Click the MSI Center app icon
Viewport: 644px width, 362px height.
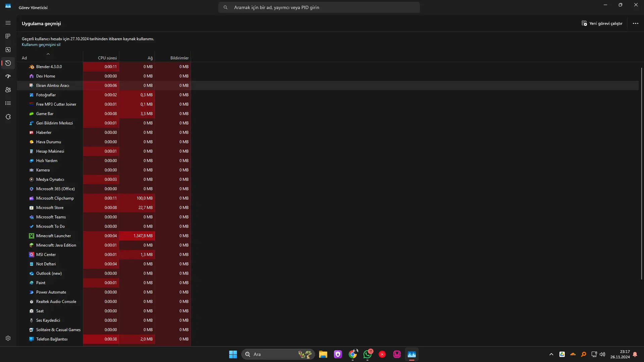(x=32, y=255)
